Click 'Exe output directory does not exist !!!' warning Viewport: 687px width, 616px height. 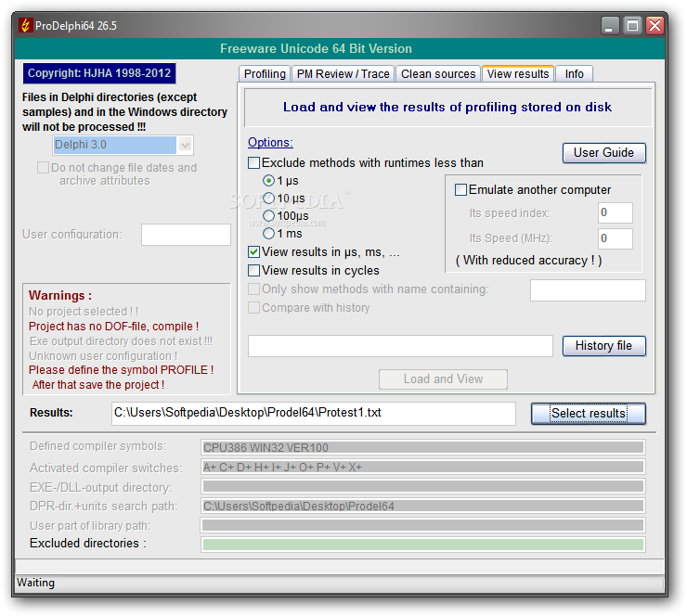(121, 341)
